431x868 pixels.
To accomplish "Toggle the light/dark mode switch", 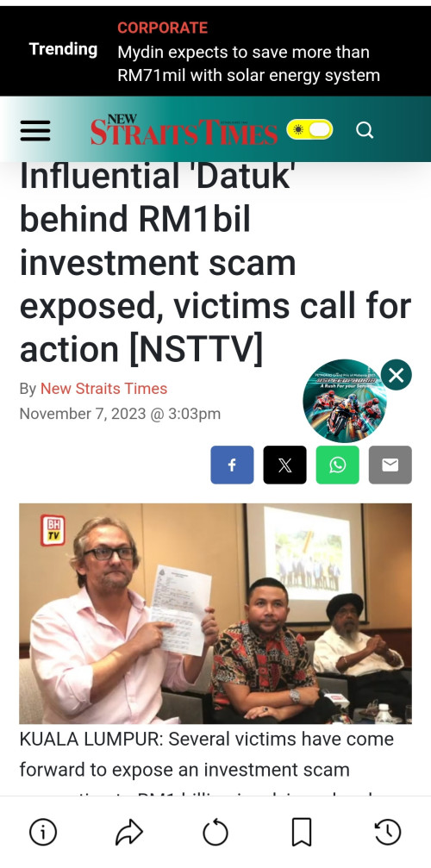I will click(309, 130).
